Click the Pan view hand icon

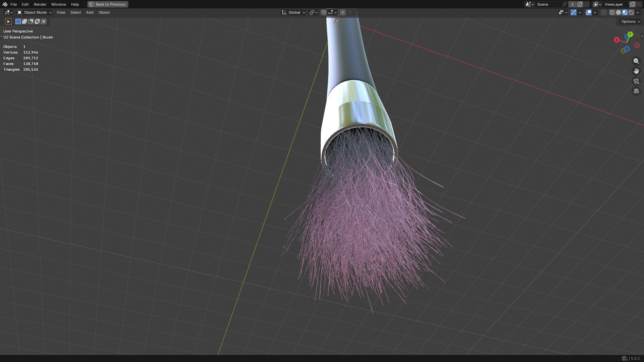click(636, 71)
